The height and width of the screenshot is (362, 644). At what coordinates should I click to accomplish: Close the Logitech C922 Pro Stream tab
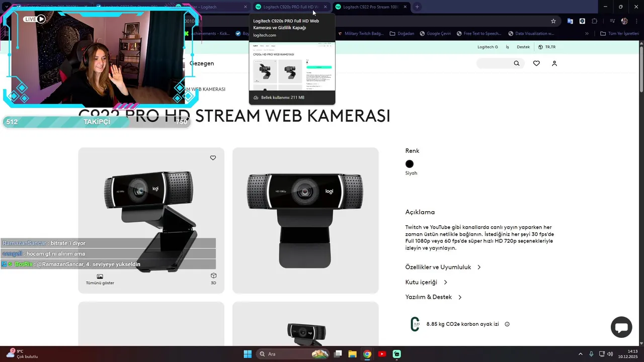pos(405,7)
